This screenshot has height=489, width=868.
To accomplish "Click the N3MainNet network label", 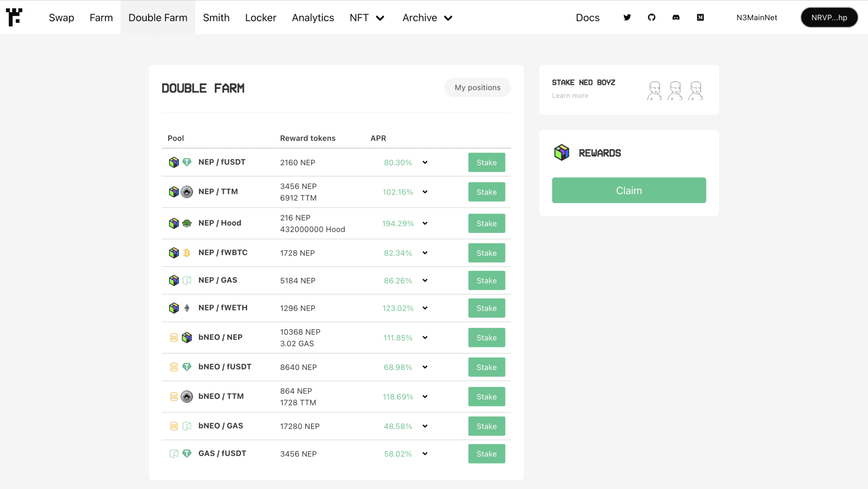I will point(757,17).
